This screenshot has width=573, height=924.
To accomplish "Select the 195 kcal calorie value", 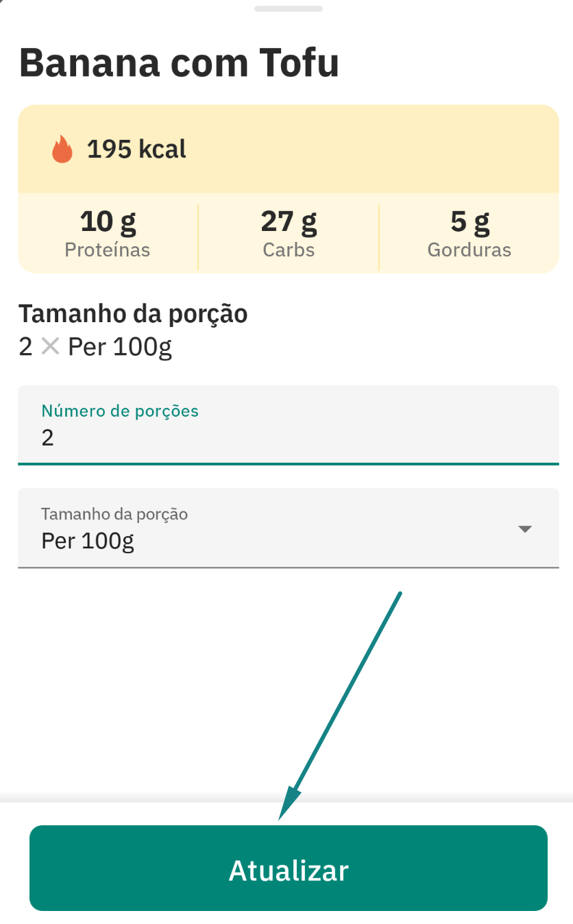I will click(136, 149).
